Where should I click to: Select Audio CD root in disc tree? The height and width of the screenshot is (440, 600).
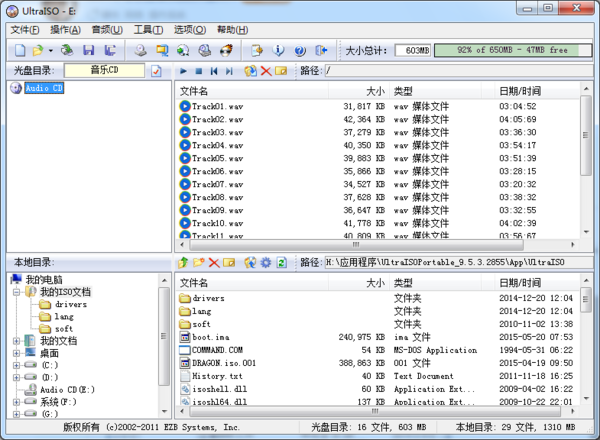44,88
